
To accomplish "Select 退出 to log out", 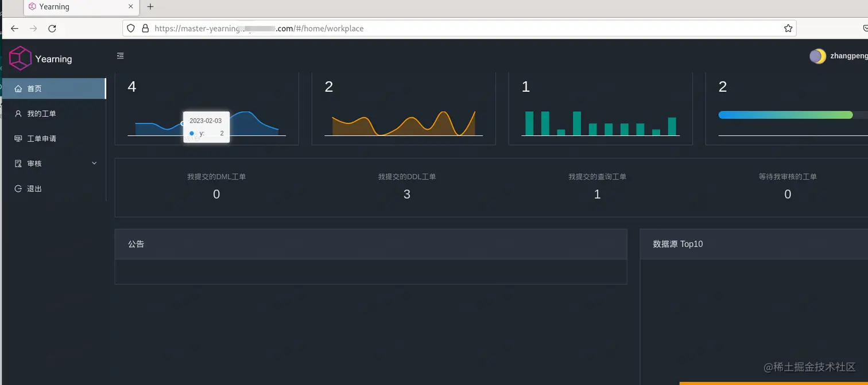I will [54, 189].
